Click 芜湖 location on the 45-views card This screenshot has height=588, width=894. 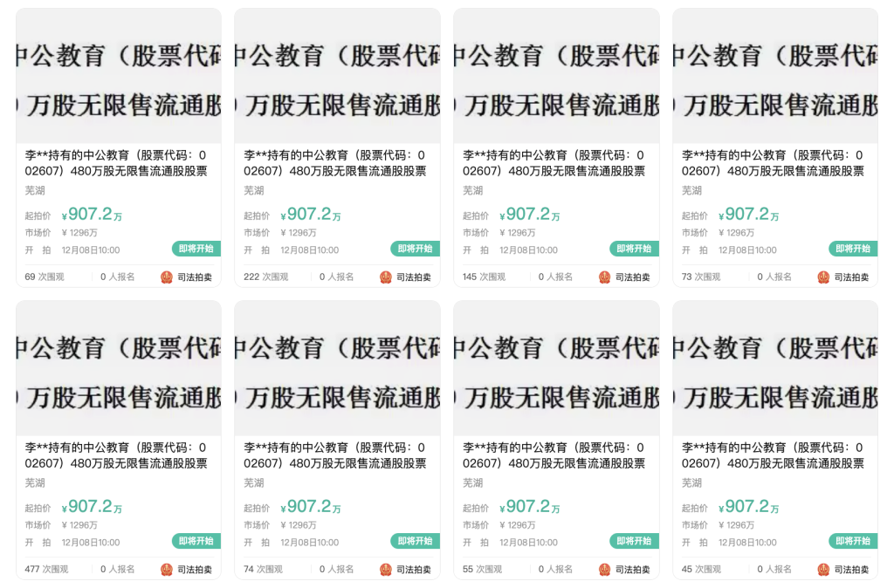691,482
